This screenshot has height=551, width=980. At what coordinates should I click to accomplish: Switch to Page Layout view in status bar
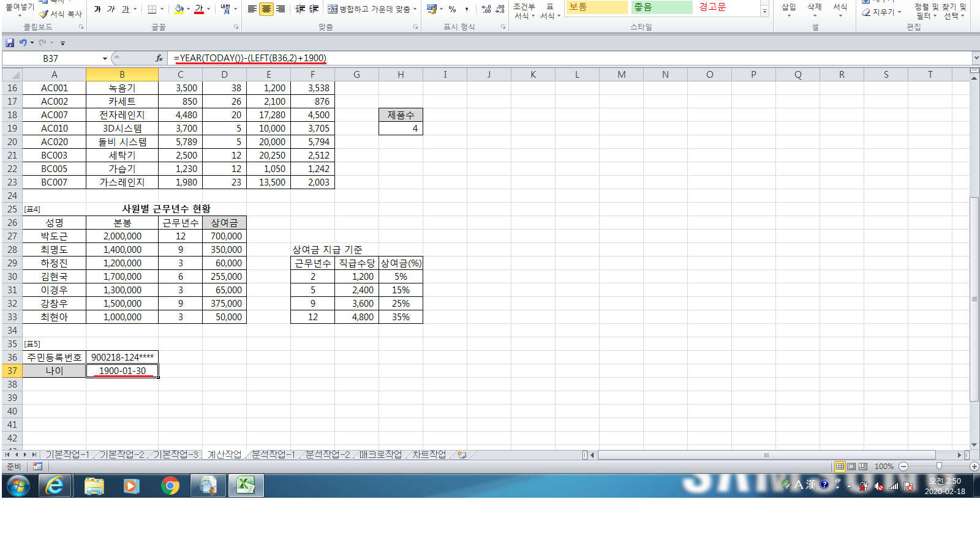click(851, 467)
